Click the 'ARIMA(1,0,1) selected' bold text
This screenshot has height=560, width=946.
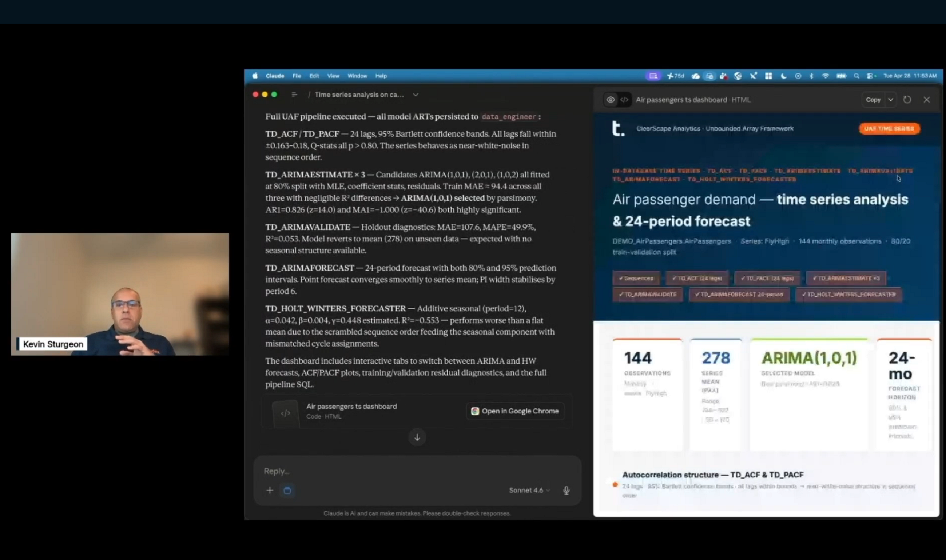[x=442, y=198]
